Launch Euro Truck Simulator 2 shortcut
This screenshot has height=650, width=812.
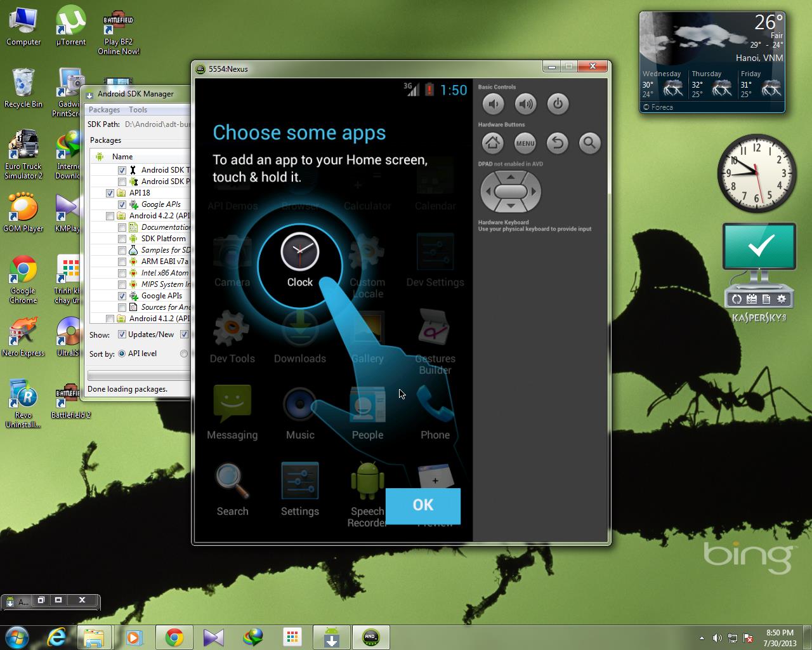tap(23, 156)
